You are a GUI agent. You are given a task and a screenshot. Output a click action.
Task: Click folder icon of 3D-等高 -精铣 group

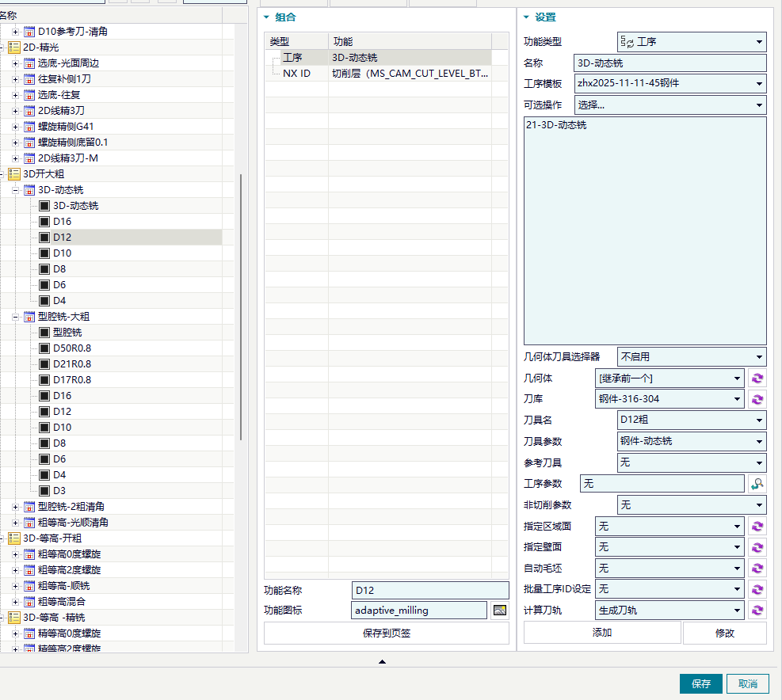tap(14, 618)
